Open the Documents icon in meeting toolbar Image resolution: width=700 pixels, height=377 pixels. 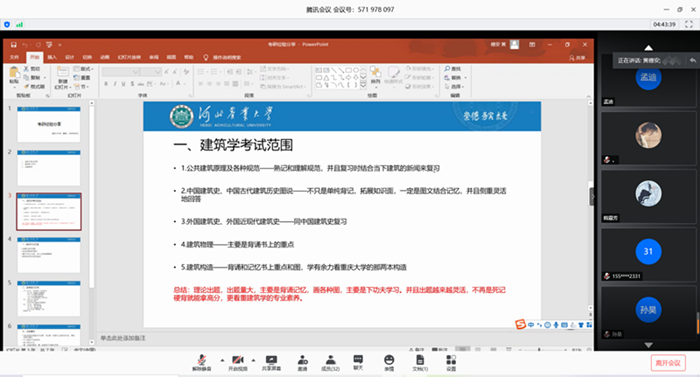tap(420, 363)
